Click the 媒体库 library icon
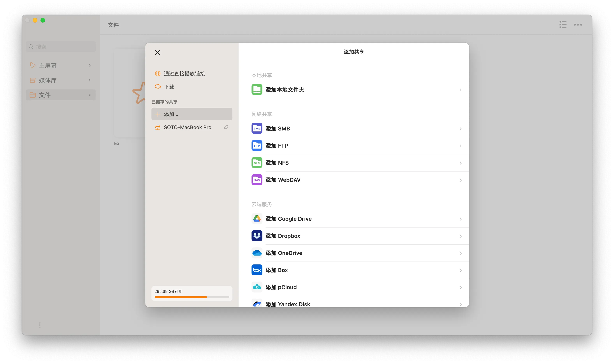The height and width of the screenshot is (364, 614). pyautogui.click(x=32, y=80)
